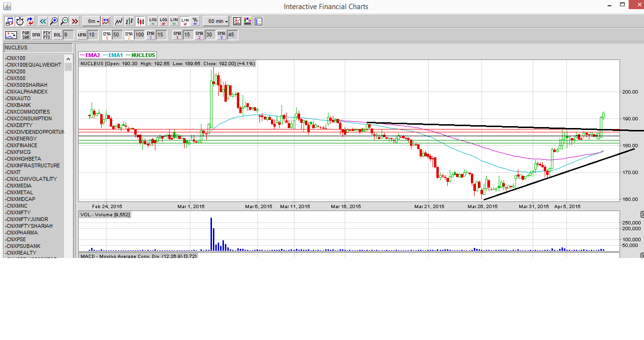Click the BOL Bollinger Bands button
Image resolution: width=644 pixels, height=340 pixels.
click(x=57, y=35)
